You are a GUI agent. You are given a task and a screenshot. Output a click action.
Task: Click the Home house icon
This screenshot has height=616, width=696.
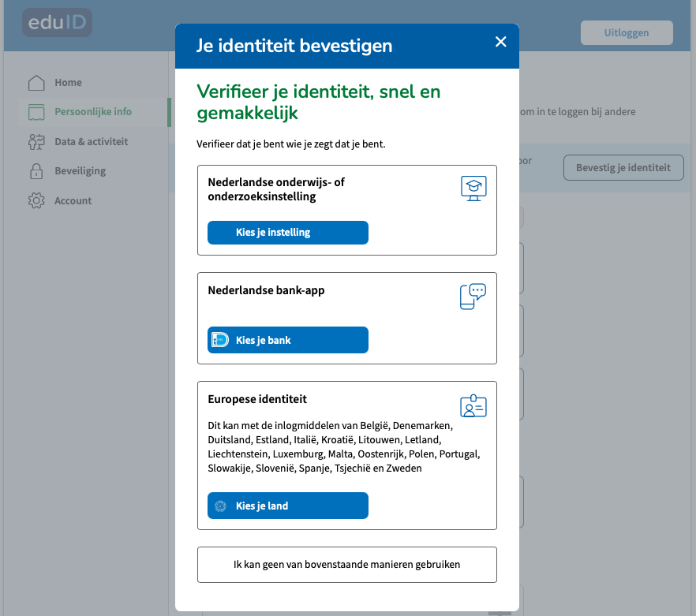(x=36, y=83)
